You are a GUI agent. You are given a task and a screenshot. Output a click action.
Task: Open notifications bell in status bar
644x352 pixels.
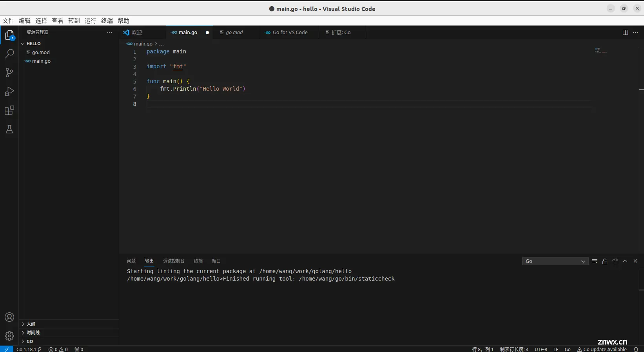click(x=636, y=349)
